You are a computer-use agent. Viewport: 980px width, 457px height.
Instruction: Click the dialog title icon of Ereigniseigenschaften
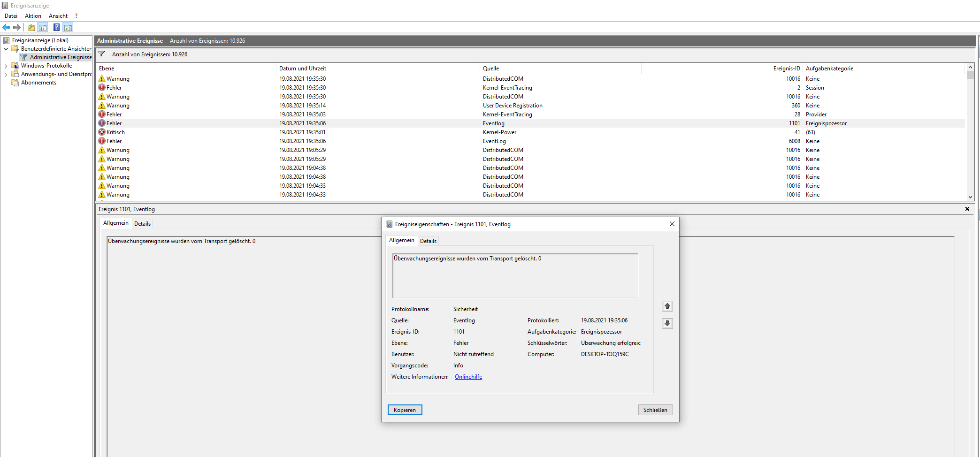click(x=389, y=224)
